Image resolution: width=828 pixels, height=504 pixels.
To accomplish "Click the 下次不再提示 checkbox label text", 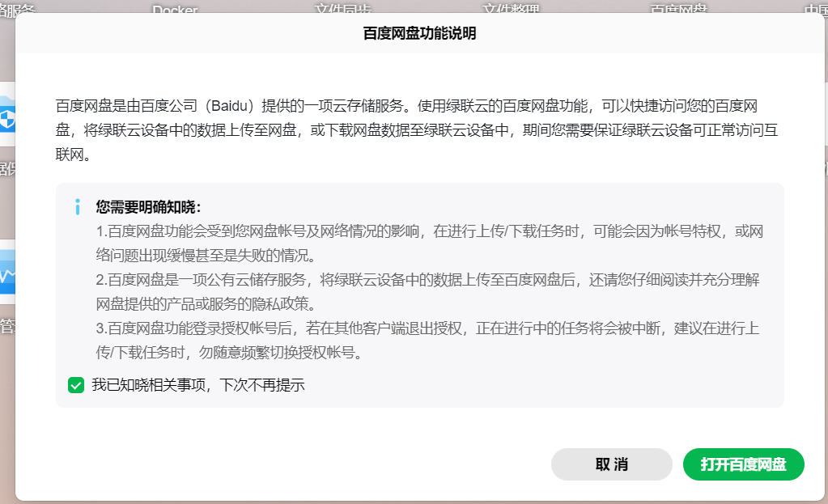I will pyautogui.click(x=262, y=385).
